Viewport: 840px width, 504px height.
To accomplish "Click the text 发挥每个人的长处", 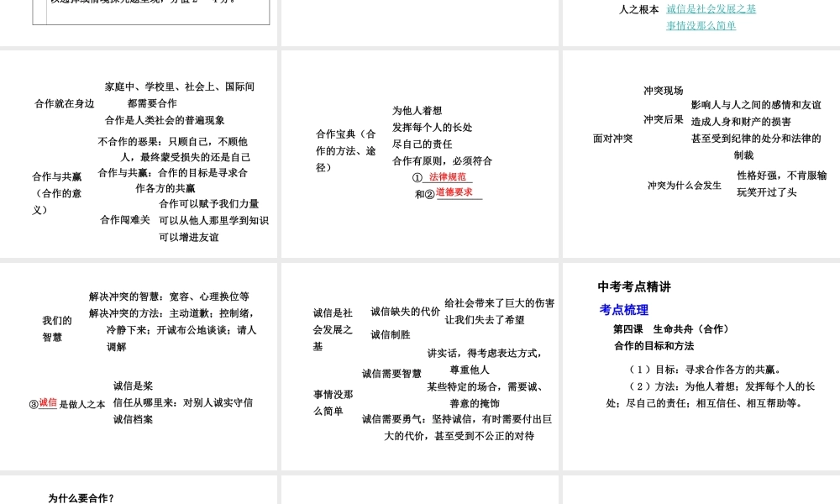I will pos(432,128).
